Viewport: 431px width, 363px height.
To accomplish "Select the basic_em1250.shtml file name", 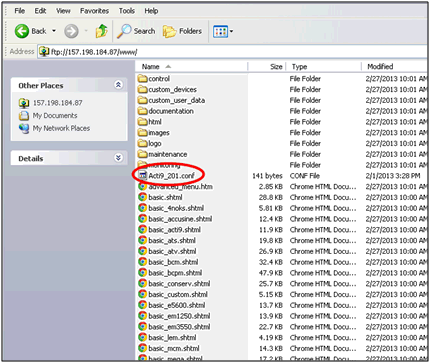I will click(179, 316).
